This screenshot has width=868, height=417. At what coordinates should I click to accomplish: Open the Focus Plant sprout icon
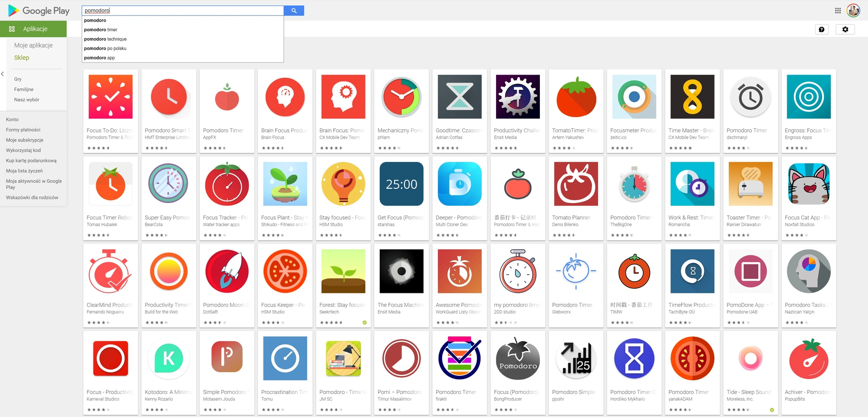tap(285, 184)
